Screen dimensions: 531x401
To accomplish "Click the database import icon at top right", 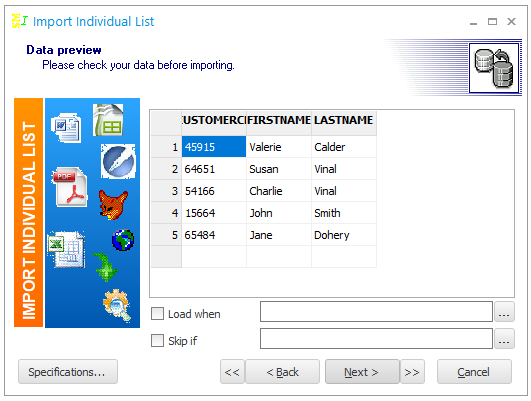I will click(494, 68).
